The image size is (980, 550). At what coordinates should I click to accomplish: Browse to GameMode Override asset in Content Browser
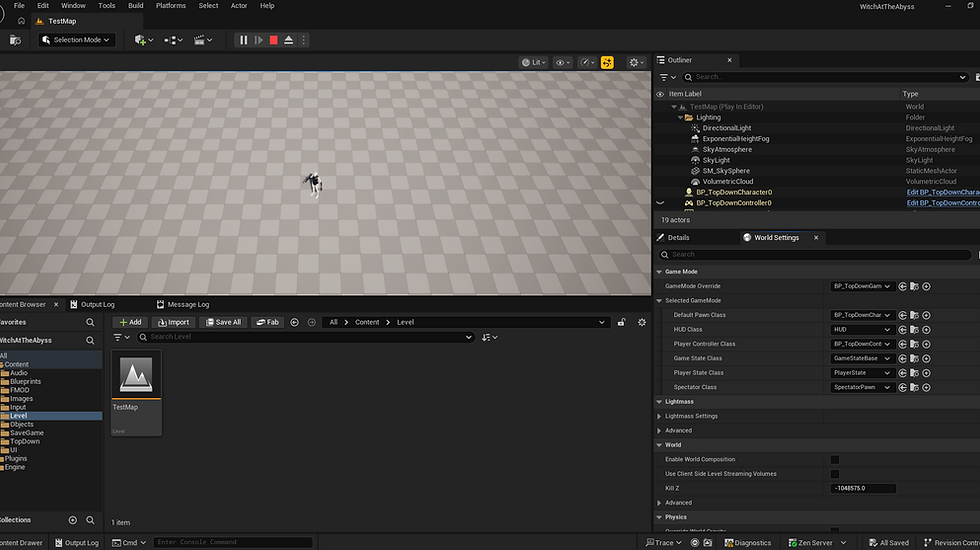coord(914,286)
